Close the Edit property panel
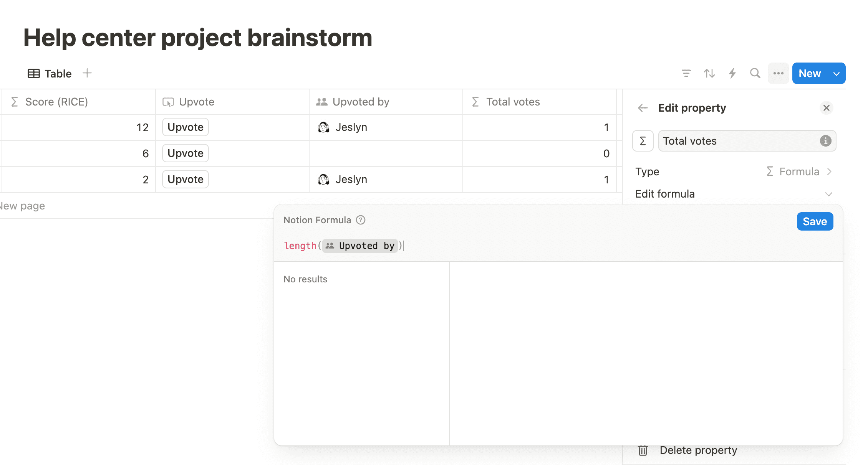The width and height of the screenshot is (868, 465). pos(827,108)
